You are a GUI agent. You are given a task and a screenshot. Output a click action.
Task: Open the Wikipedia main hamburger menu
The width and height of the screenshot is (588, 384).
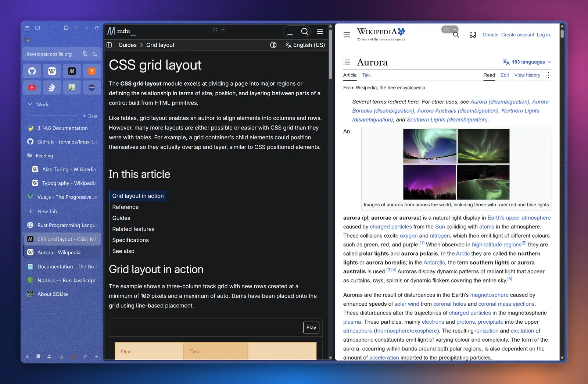(x=347, y=35)
